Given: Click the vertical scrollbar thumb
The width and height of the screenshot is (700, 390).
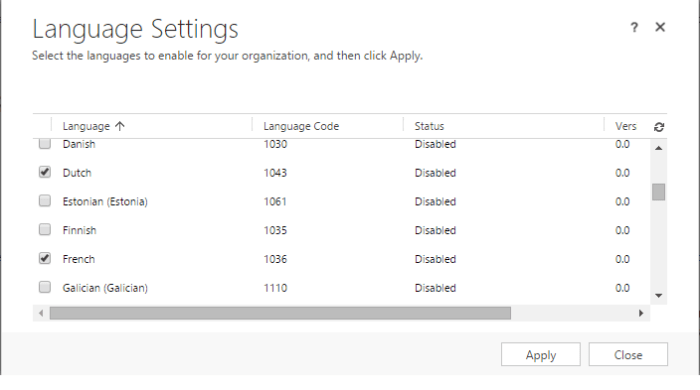Looking at the screenshot, I should click(x=658, y=192).
